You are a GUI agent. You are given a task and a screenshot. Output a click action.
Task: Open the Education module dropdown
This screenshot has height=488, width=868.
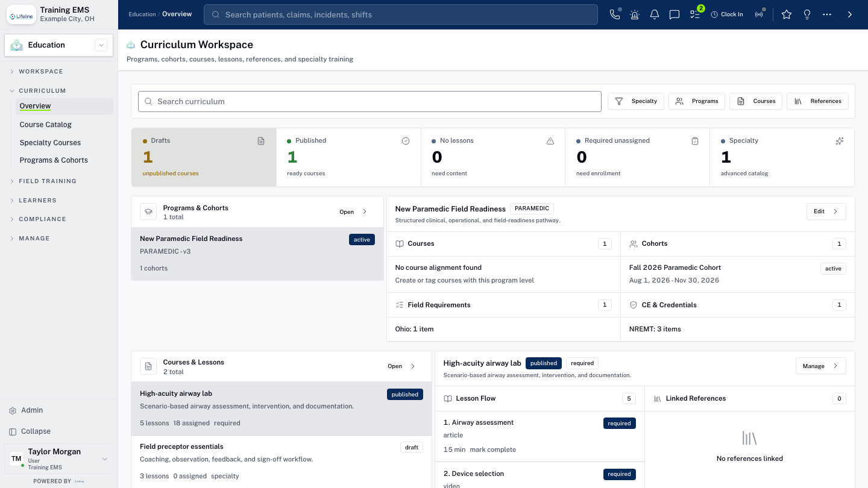pyautogui.click(x=58, y=45)
